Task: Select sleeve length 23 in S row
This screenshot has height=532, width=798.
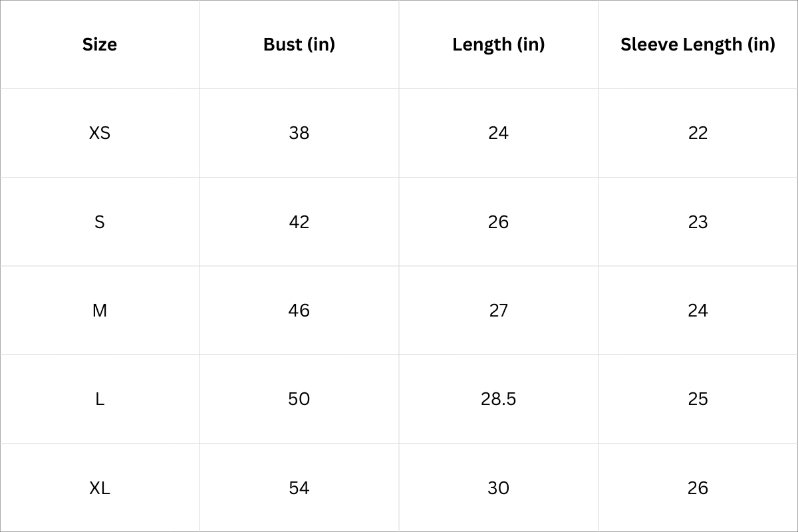Action: point(698,221)
